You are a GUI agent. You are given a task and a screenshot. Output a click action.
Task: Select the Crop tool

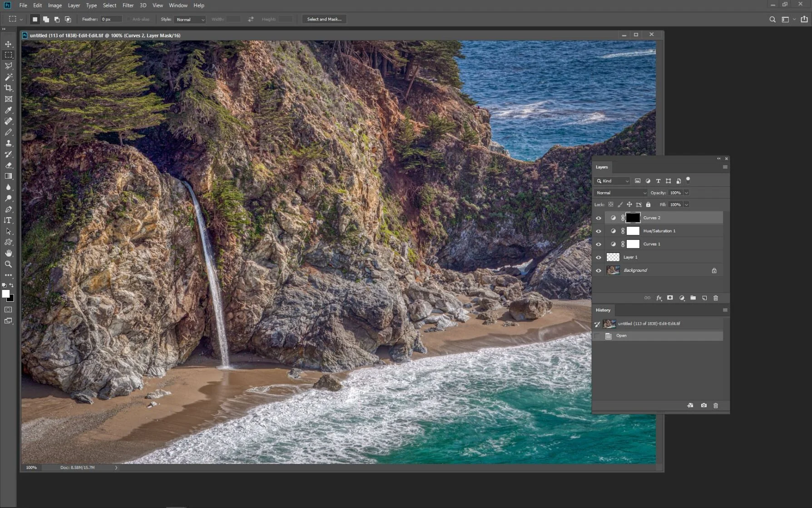pyautogui.click(x=8, y=88)
